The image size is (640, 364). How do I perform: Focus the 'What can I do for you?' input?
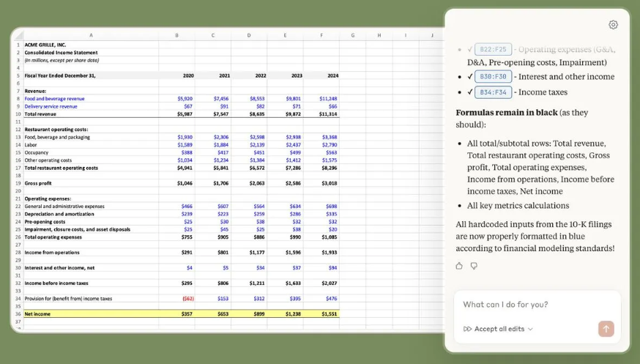click(x=537, y=305)
